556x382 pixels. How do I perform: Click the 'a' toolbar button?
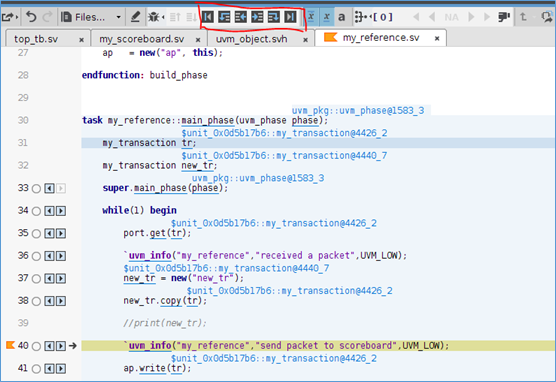341,17
